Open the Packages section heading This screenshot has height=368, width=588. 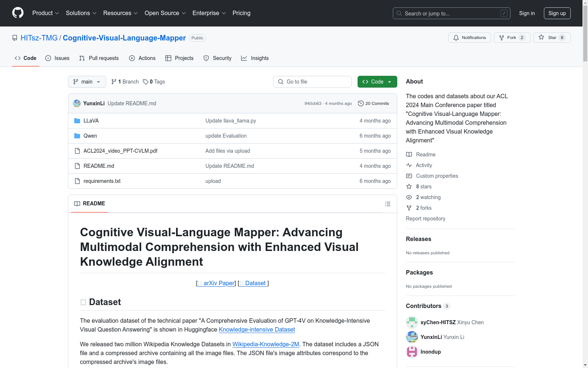[419, 272]
